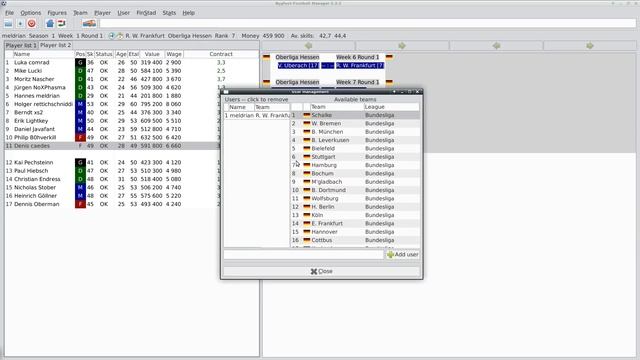The image size is (640, 360).
Task: Click the blue house toolbar icon
Action: point(50,24)
